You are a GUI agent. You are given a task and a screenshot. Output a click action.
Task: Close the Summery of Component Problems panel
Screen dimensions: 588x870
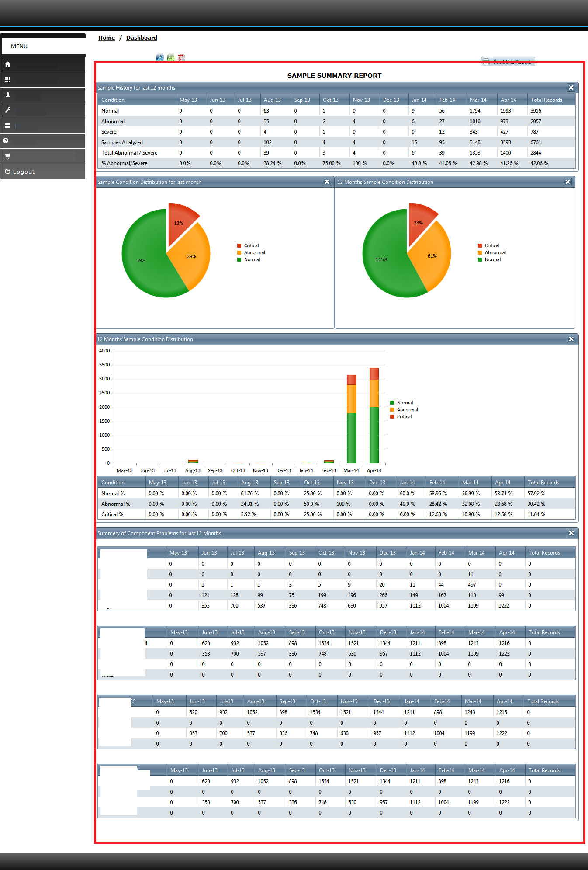pyautogui.click(x=571, y=533)
